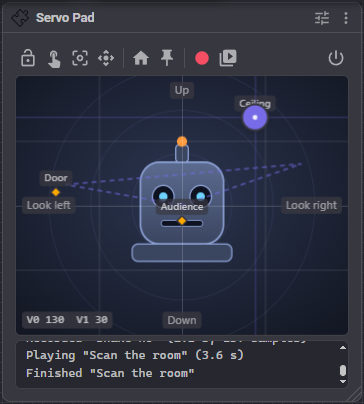This screenshot has height=404, width=364.
Task: Click the log scrollbar up arrow
Action: point(343,348)
